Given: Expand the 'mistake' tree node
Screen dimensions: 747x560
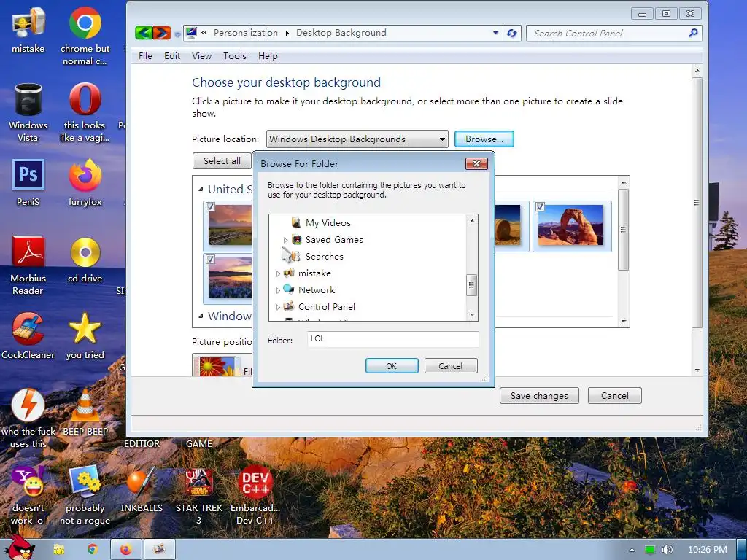Looking at the screenshot, I should click(x=278, y=273).
